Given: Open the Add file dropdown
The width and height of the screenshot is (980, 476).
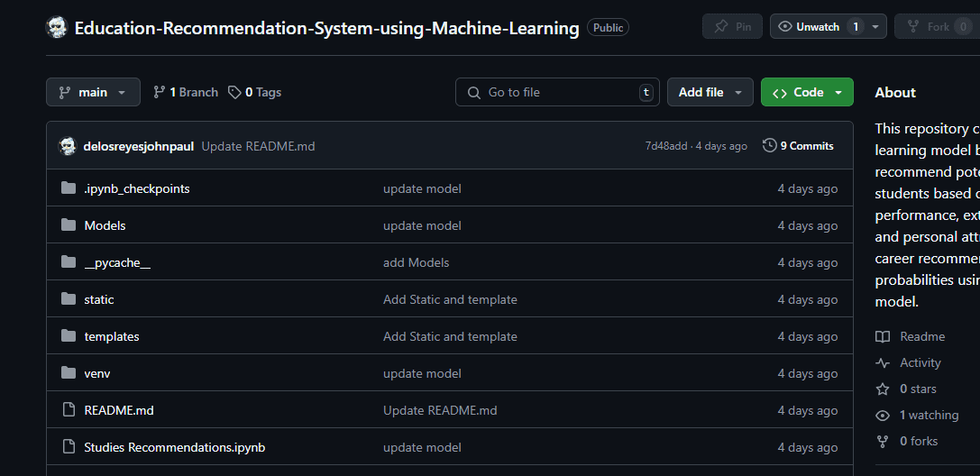Looking at the screenshot, I should [x=710, y=93].
